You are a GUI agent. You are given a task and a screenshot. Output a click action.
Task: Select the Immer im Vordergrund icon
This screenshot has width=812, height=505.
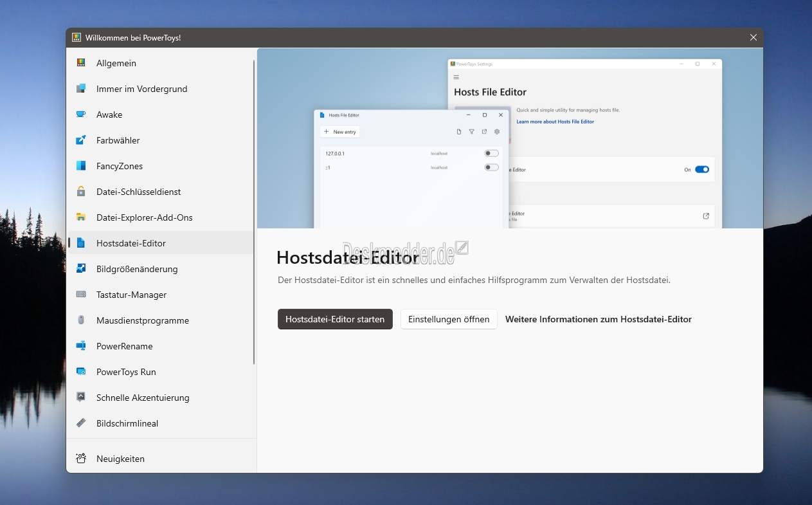(81, 89)
